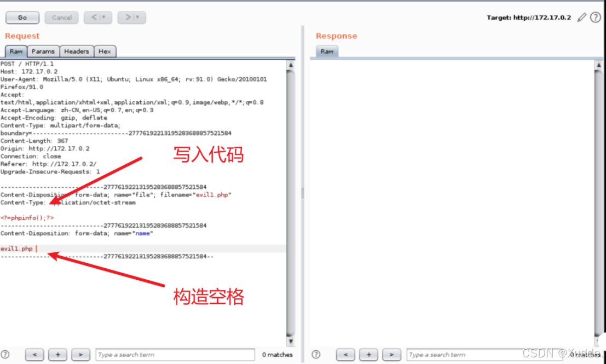
Task: Click the plus options button in response search
Action: (369, 355)
